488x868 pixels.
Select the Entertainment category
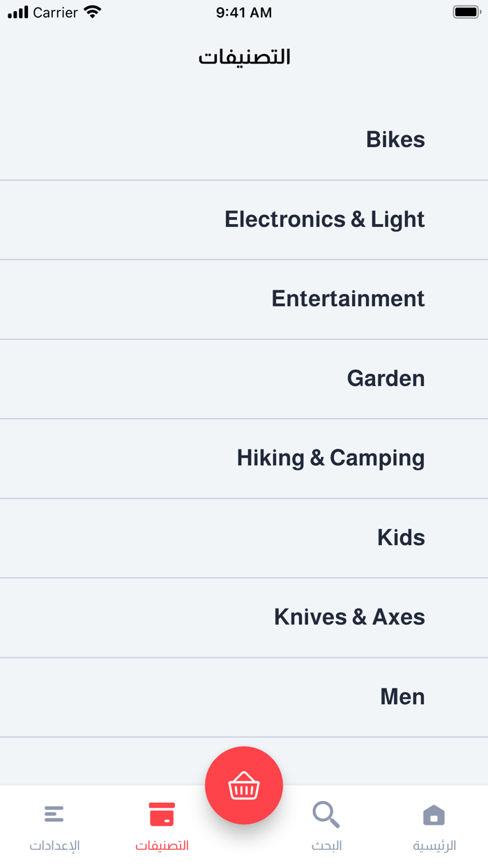pos(348,299)
